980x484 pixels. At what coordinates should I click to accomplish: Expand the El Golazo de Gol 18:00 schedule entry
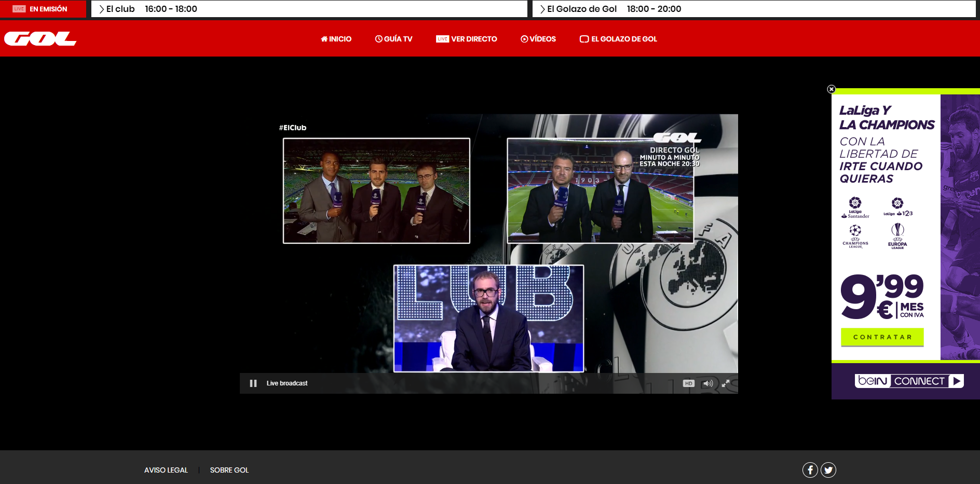pyautogui.click(x=754, y=9)
